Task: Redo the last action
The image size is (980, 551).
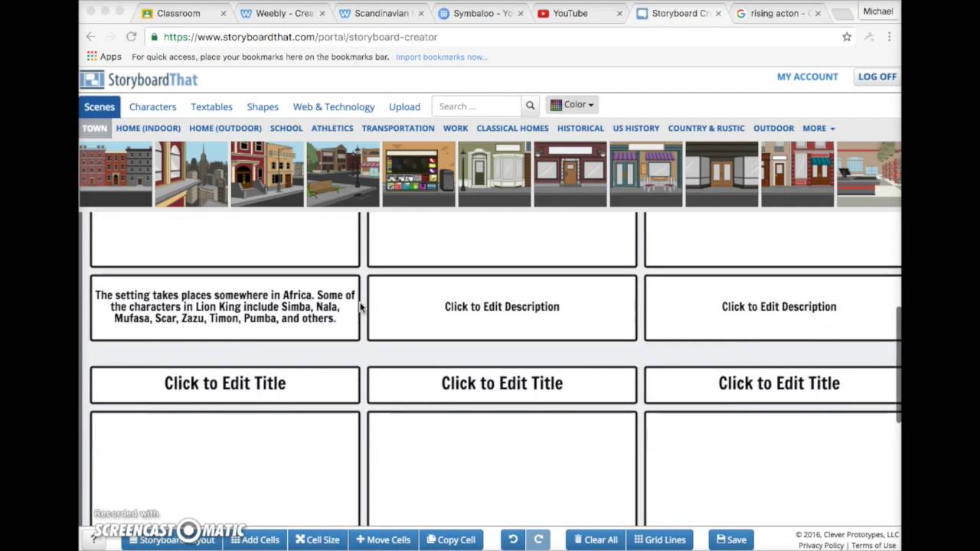Action: tap(538, 540)
